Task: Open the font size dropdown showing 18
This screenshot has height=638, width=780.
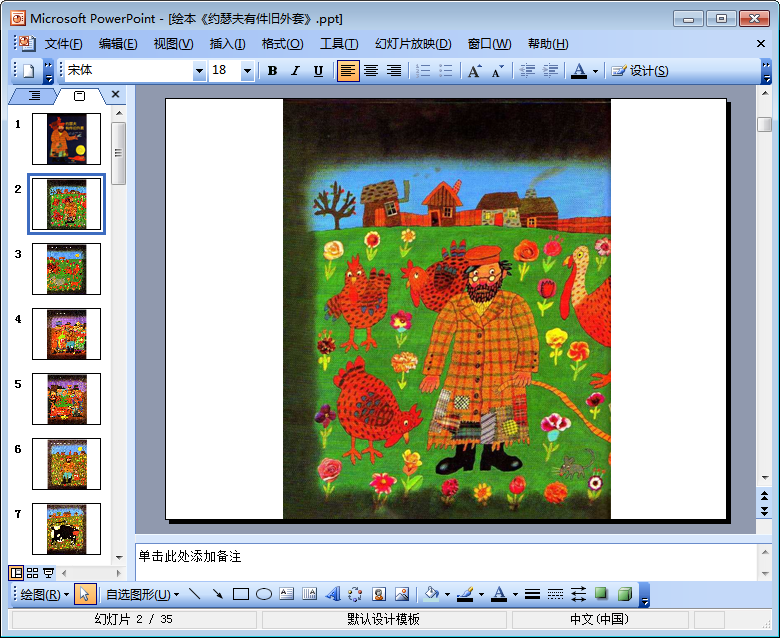Action: click(x=247, y=71)
